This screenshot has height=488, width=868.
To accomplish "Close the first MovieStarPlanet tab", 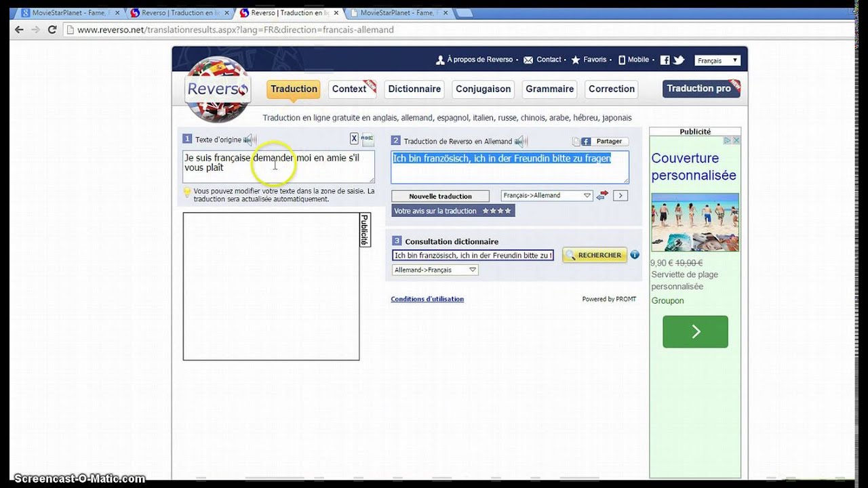I will pos(116,13).
